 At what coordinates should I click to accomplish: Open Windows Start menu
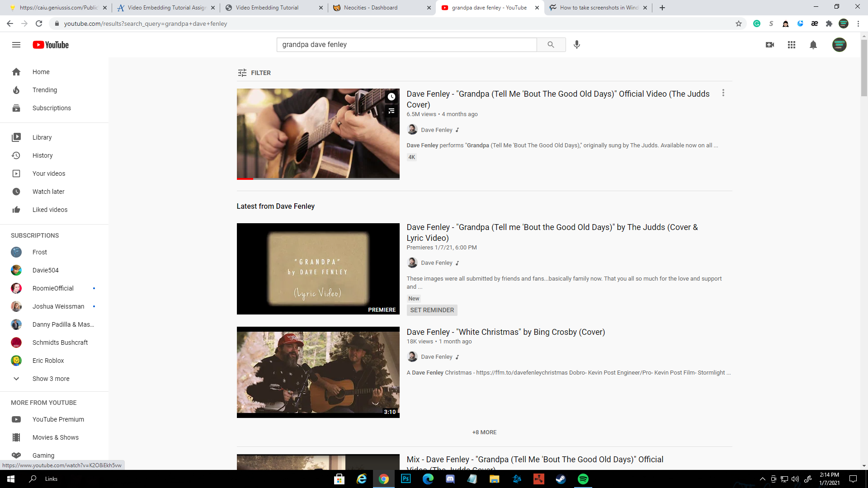coord(11,479)
